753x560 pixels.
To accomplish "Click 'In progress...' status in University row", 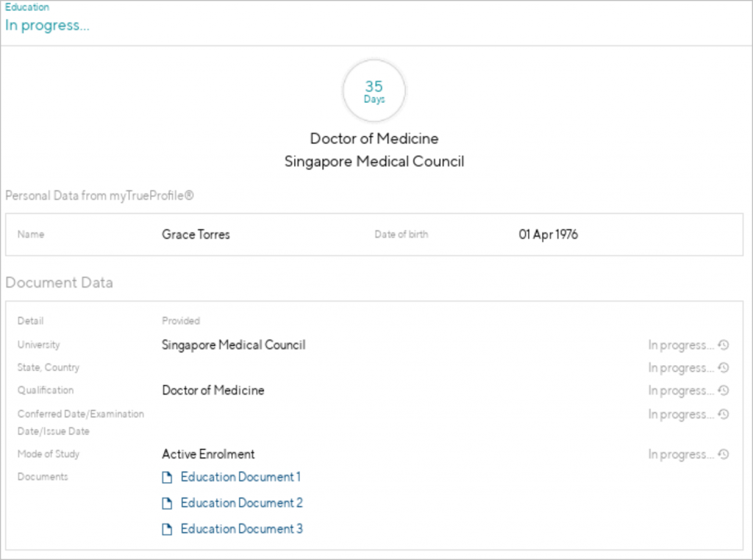I will point(681,345).
